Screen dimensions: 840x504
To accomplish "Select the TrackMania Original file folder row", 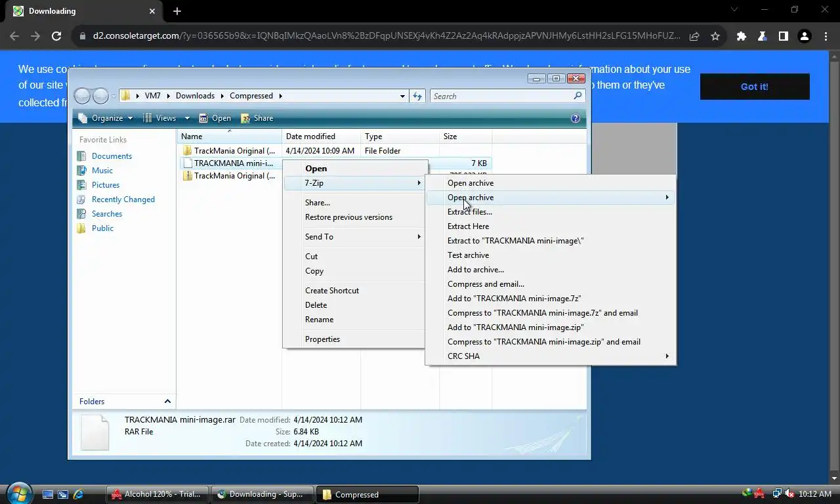I will 336,151.
